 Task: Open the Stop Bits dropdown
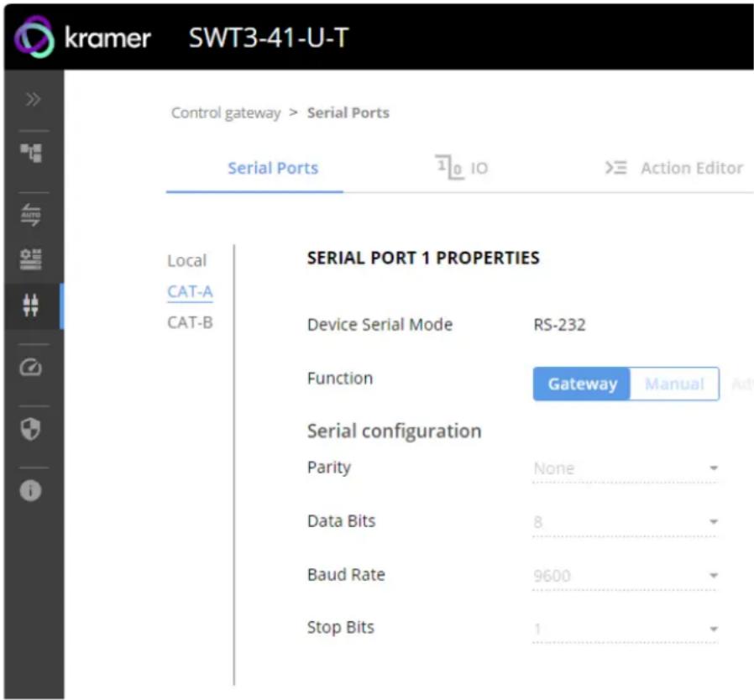pyautogui.click(x=626, y=629)
